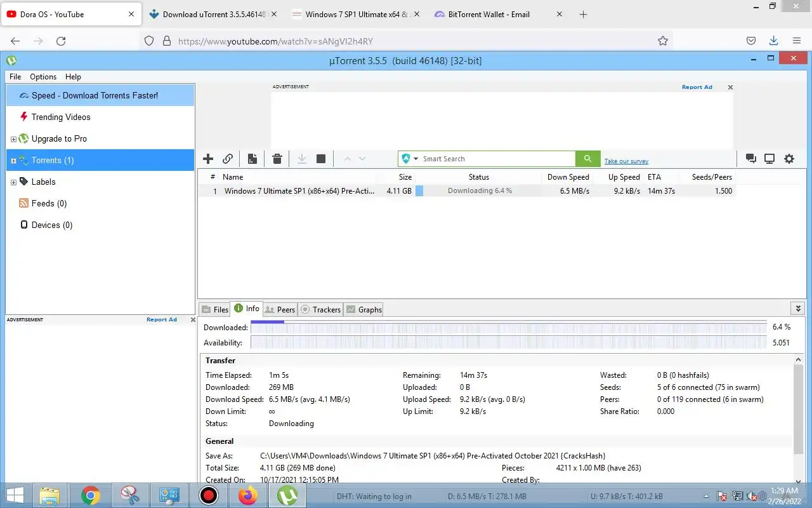
Task: Create new torrent file icon
Action: pyautogui.click(x=252, y=159)
